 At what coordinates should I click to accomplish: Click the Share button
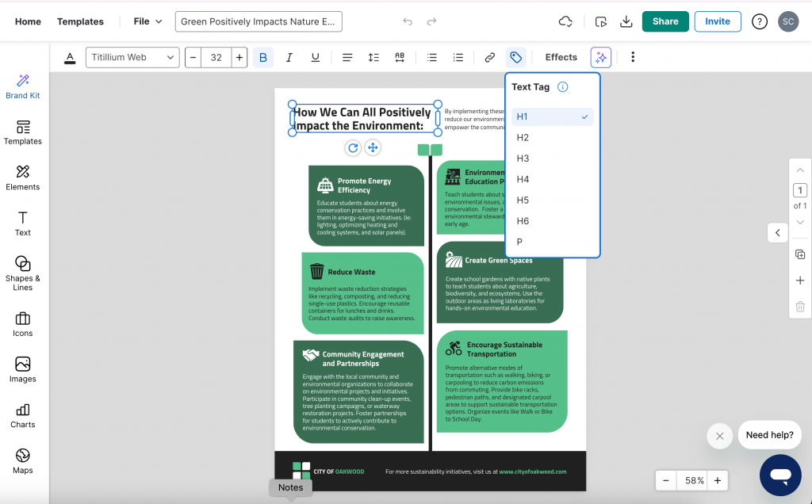click(x=665, y=21)
